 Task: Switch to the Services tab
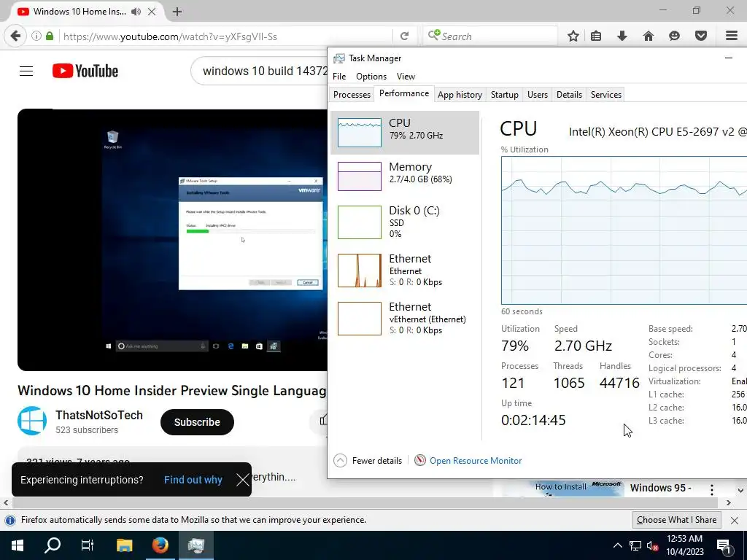606,94
